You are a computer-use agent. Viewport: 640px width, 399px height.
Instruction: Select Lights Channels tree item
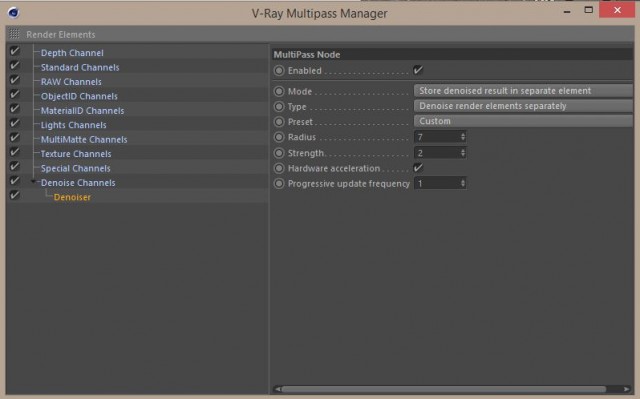click(73, 125)
